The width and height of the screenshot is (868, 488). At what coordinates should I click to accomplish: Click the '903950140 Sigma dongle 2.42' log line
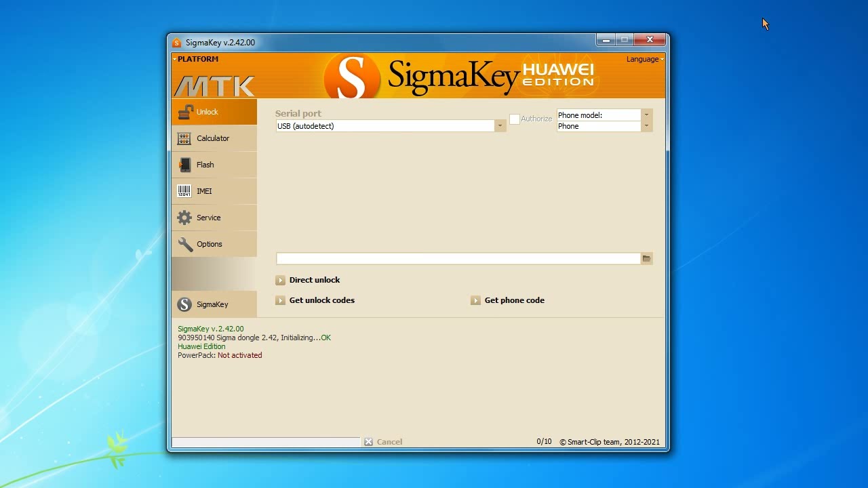tap(254, 338)
